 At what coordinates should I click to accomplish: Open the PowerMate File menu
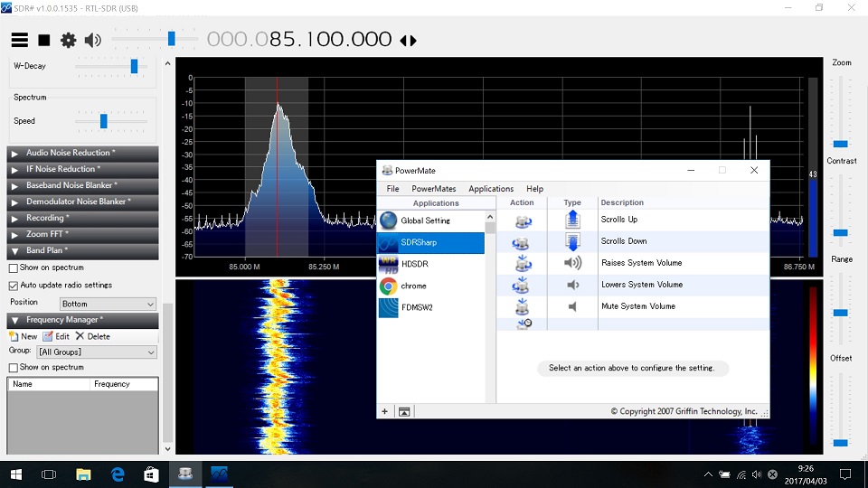392,189
